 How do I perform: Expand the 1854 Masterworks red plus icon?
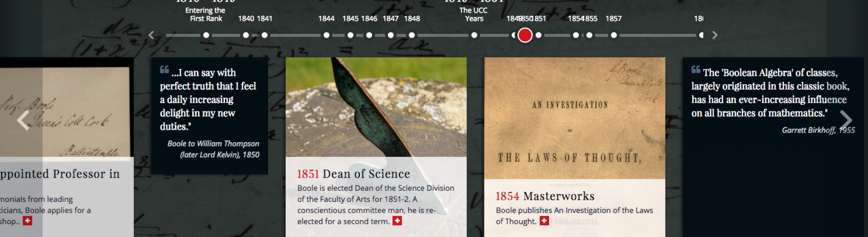544,221
